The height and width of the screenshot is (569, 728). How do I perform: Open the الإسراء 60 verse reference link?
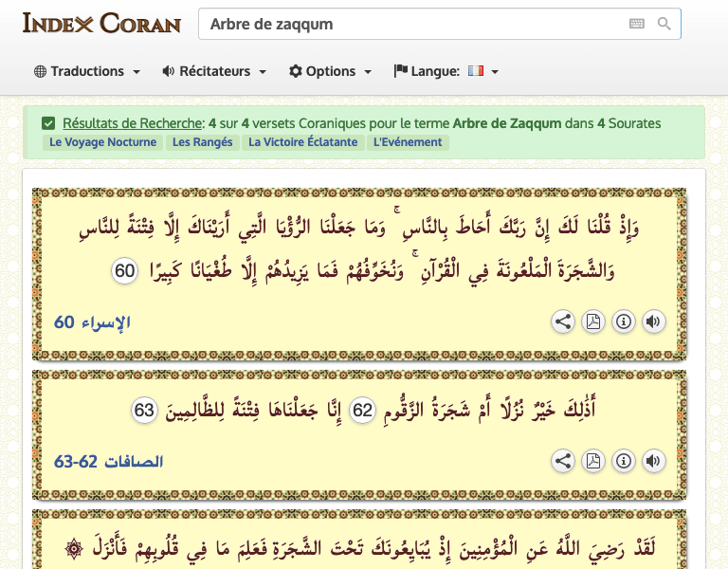(92, 321)
